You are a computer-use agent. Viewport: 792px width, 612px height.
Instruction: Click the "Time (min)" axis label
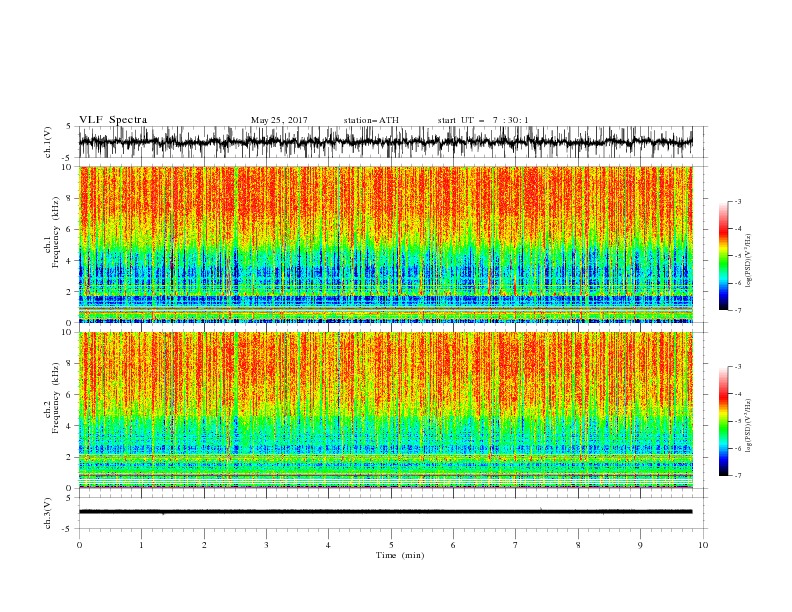(400, 555)
